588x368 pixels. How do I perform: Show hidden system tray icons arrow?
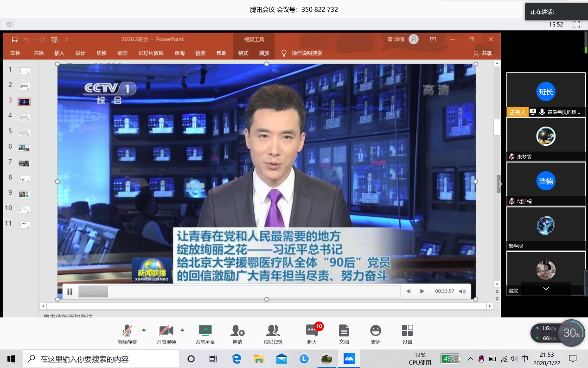coord(470,359)
